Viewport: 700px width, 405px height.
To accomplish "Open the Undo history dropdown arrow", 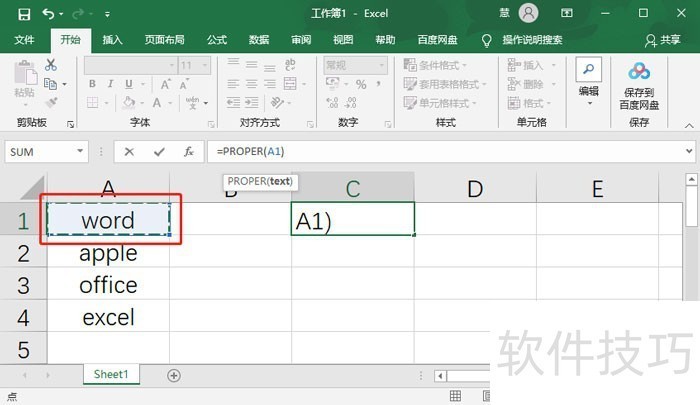I will pyautogui.click(x=61, y=14).
